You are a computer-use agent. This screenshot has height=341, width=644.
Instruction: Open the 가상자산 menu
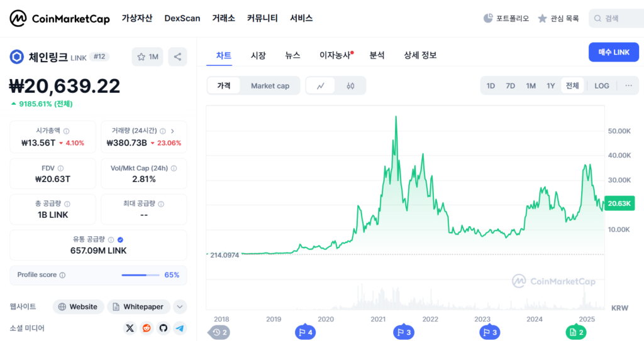[x=136, y=18]
